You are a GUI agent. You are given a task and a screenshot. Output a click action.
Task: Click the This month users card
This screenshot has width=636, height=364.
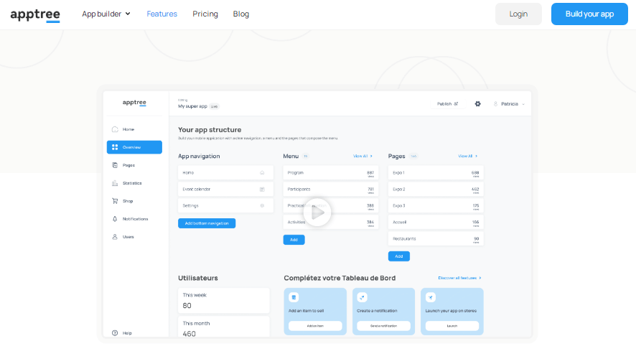[224, 327]
